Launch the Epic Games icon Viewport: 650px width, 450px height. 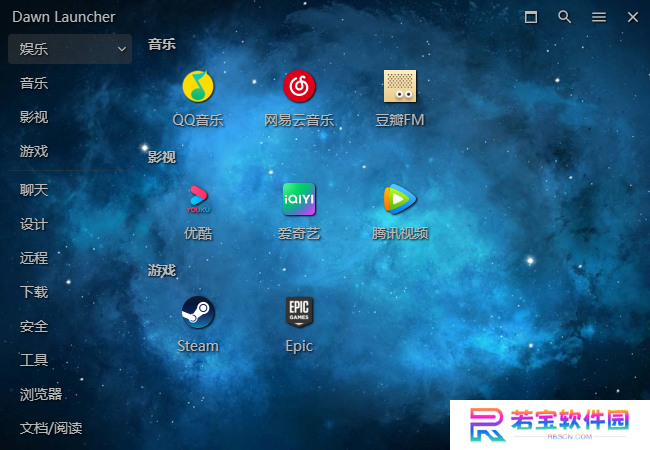tap(299, 312)
